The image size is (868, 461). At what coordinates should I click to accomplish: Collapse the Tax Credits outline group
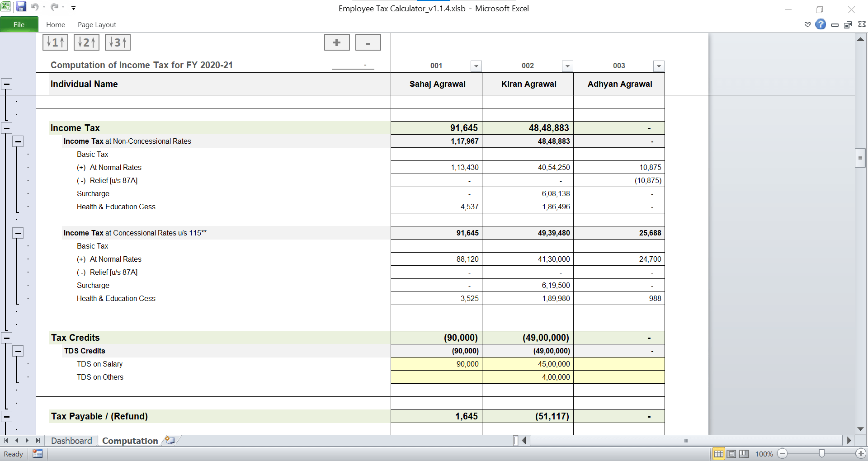coord(7,338)
